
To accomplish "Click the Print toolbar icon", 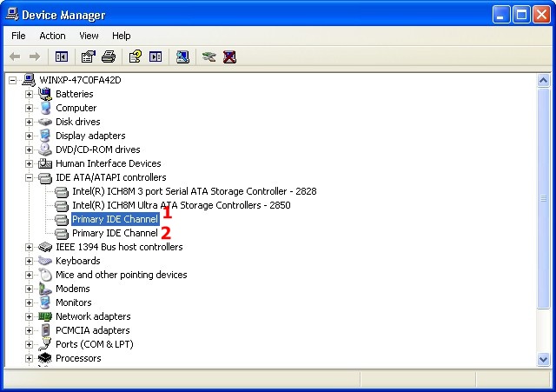I will [x=109, y=56].
